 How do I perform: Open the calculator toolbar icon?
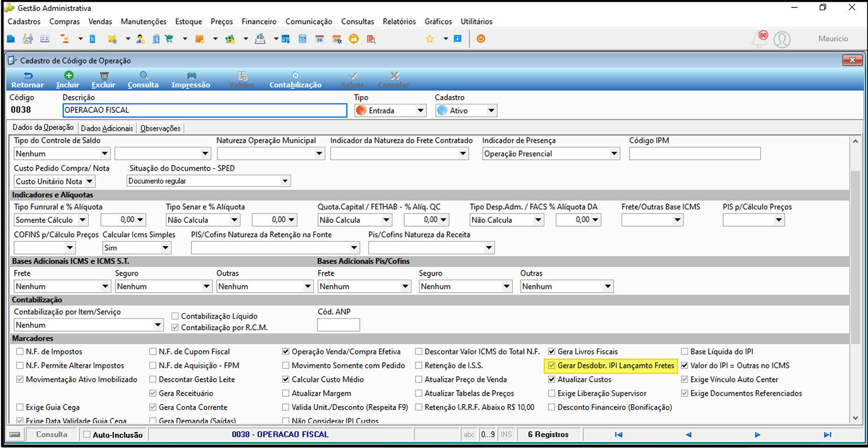[x=303, y=39]
